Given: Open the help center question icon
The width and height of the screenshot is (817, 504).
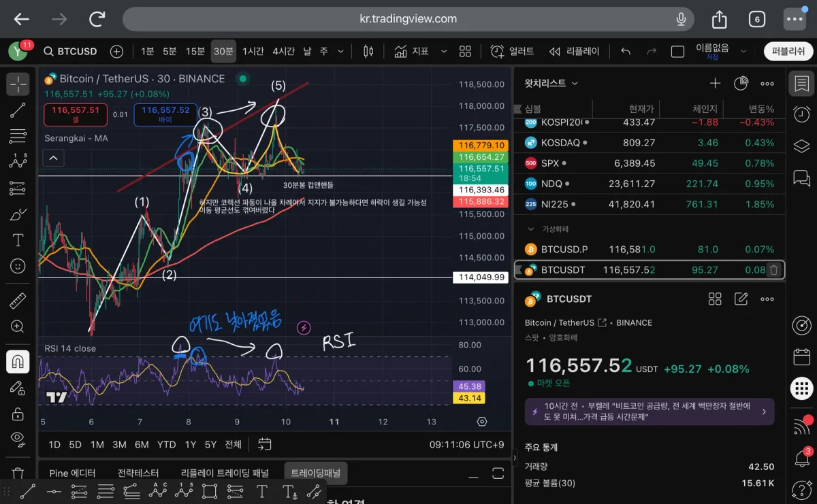Looking at the screenshot, I should [801, 488].
